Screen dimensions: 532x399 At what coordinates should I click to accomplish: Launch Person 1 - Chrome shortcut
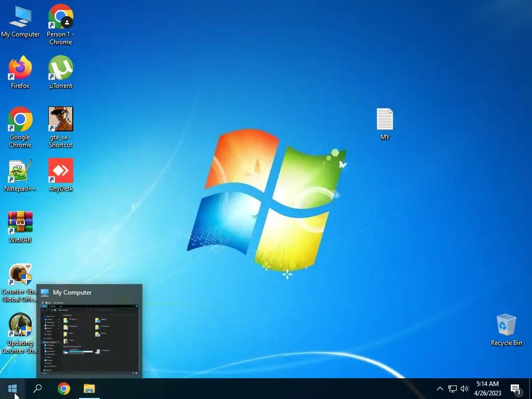pos(60,24)
